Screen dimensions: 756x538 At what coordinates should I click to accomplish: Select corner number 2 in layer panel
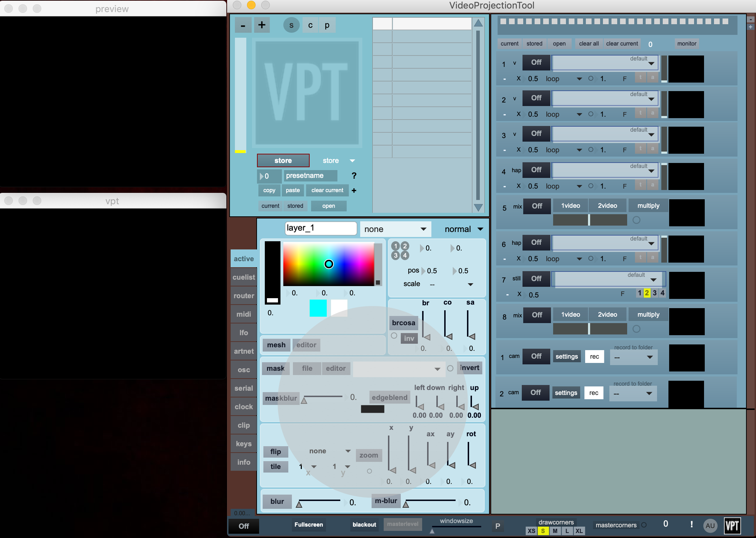(x=405, y=246)
